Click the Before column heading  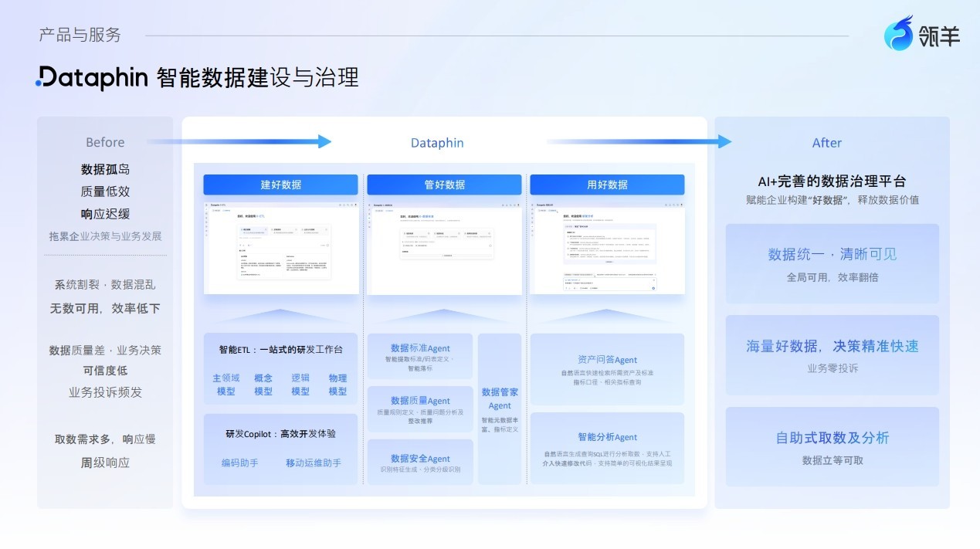click(105, 142)
